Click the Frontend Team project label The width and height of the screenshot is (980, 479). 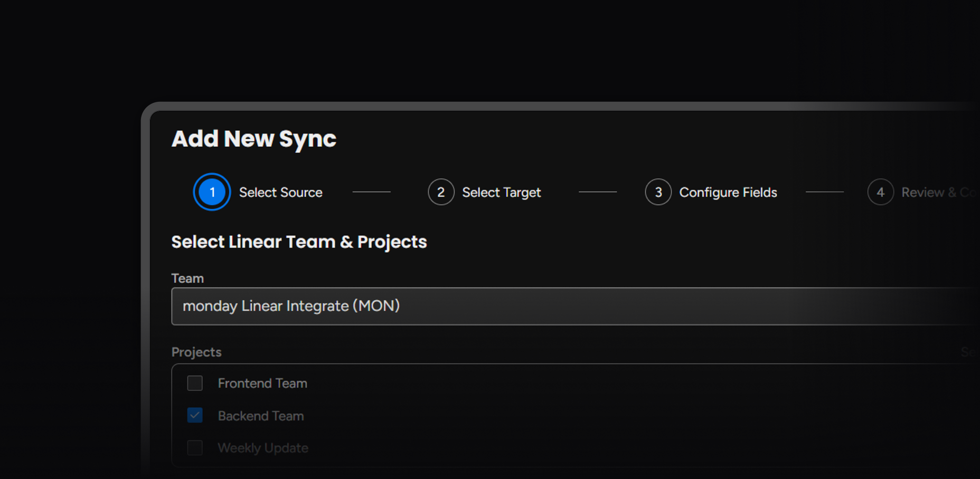(x=262, y=384)
